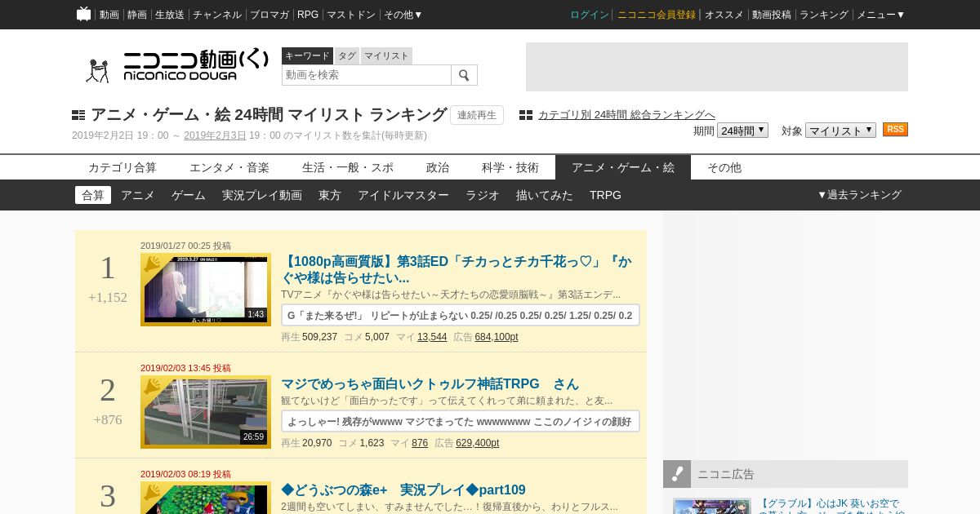Open the 対象 マイリスト target dropdown
The image size is (980, 514).
click(x=840, y=131)
